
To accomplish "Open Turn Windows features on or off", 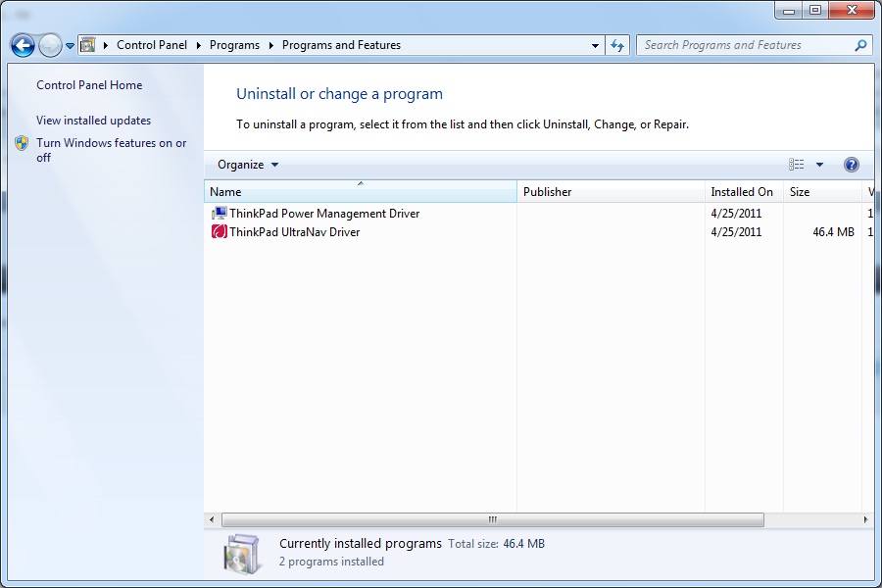I will [112, 150].
